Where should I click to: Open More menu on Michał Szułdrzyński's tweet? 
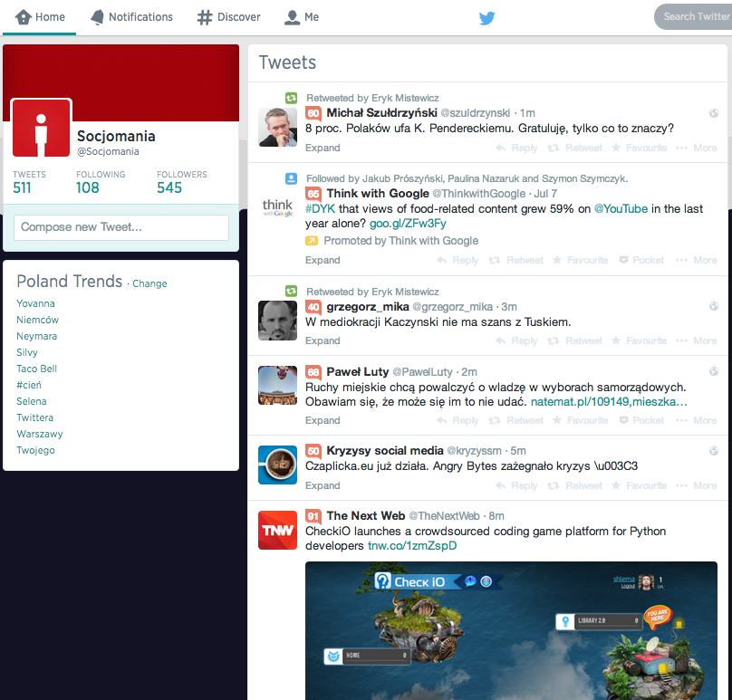696,148
